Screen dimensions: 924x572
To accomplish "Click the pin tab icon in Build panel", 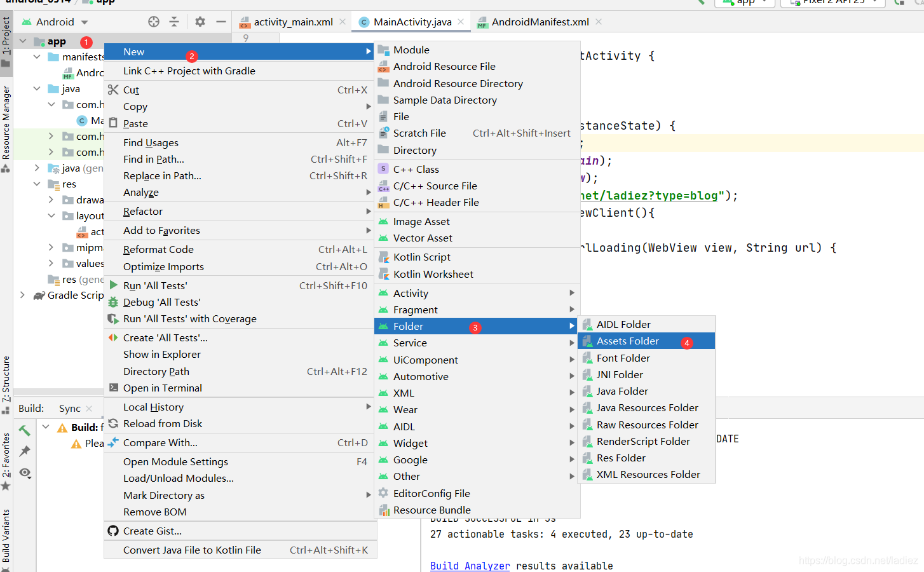I will tap(25, 451).
